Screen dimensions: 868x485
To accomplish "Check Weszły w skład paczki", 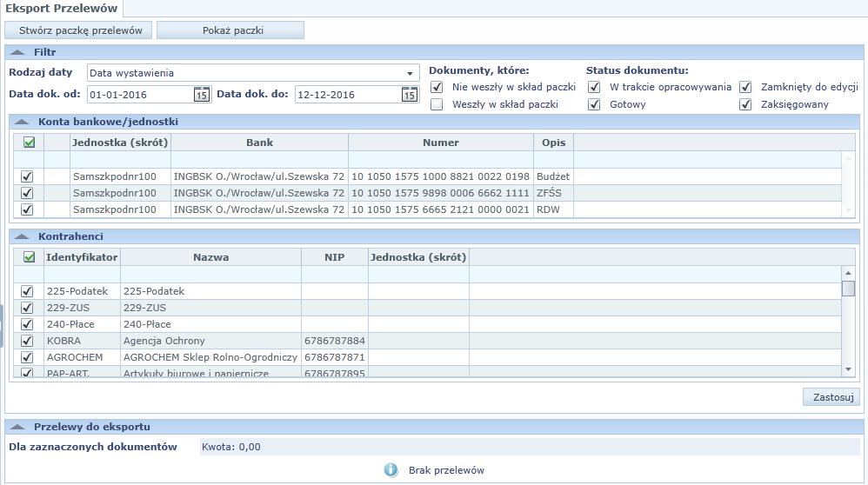I will click(437, 104).
